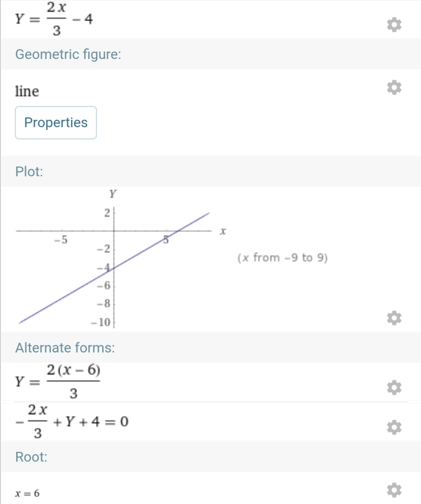
Task: Click the '(x from −9 to 9)' range note
Action: coord(283,258)
